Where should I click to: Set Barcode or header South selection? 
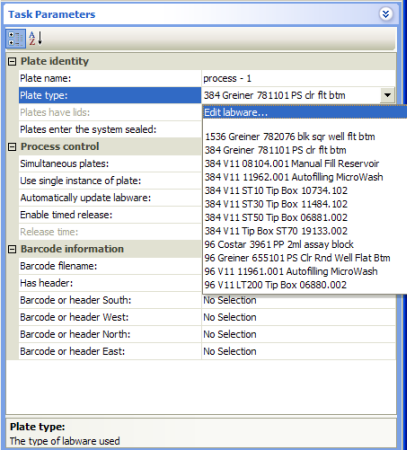pos(299,300)
